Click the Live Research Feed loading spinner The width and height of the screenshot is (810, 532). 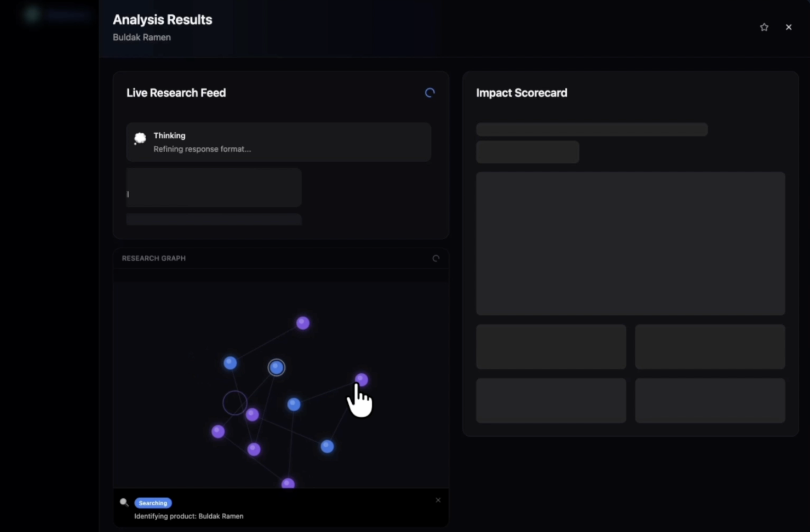coord(430,93)
